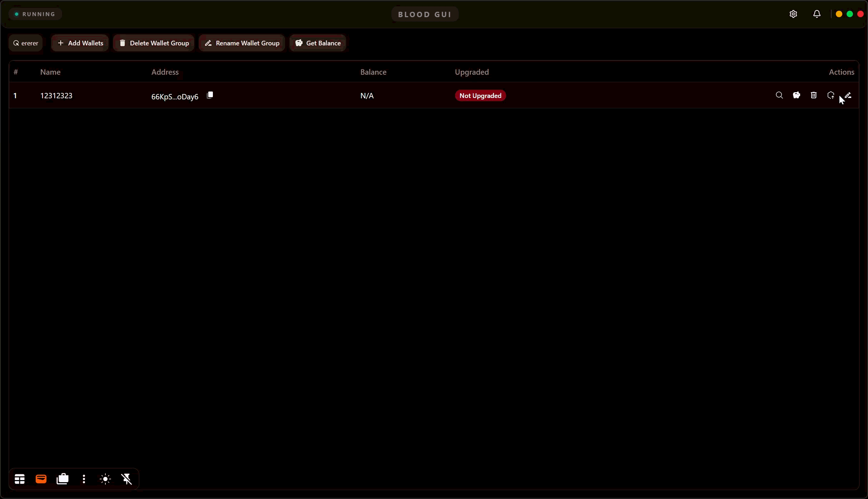
Task: Click the Add Wallets button
Action: 80,43
